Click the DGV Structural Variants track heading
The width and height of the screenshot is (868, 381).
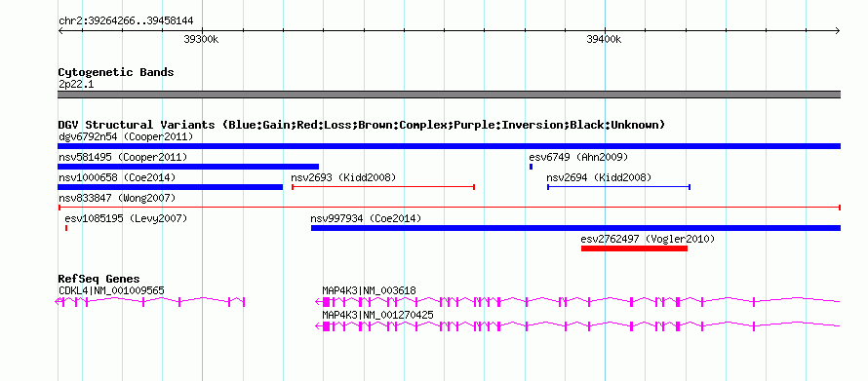[x=362, y=125]
